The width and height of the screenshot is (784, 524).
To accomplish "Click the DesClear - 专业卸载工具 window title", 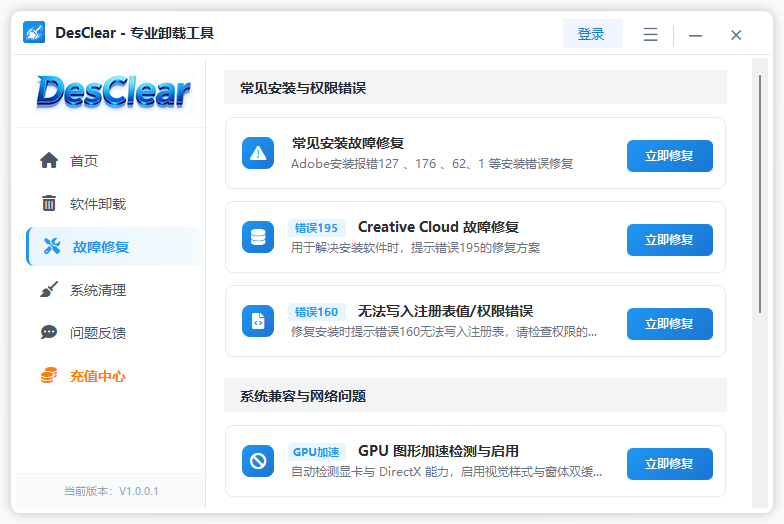I will [134, 33].
